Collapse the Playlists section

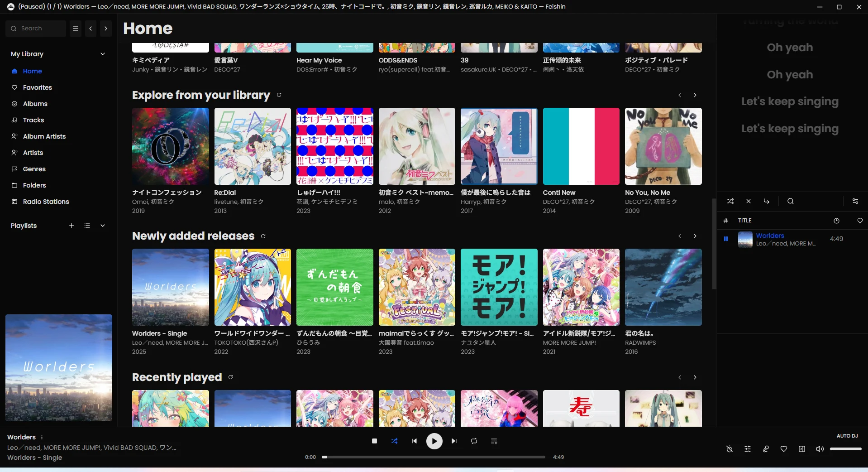pos(103,226)
